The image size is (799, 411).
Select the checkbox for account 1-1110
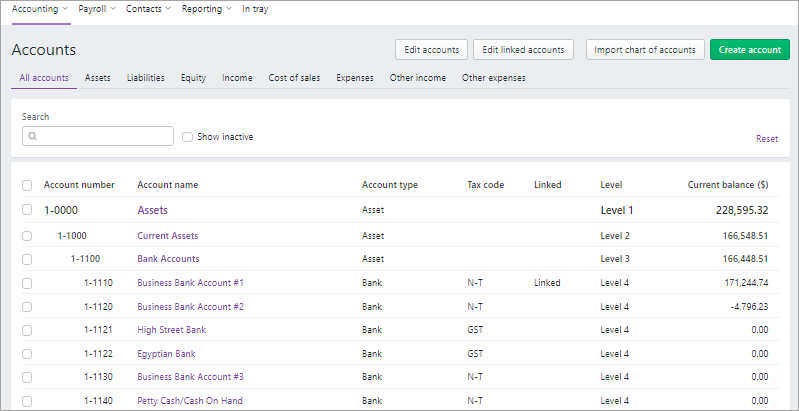[x=27, y=283]
